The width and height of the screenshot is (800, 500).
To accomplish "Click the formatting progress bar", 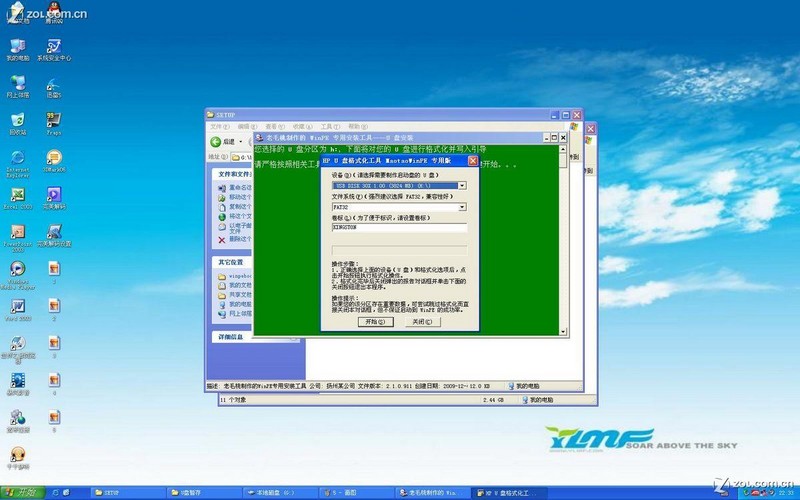I will [x=399, y=250].
